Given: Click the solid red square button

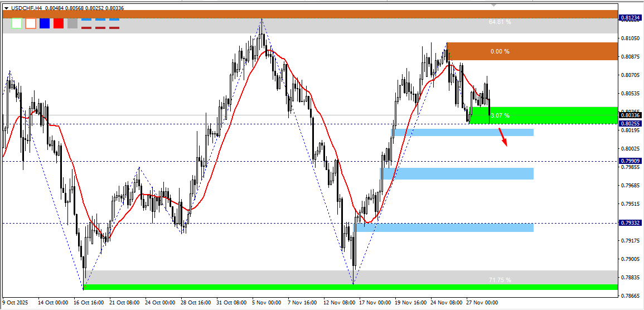Looking at the screenshot, I should pos(59,23).
